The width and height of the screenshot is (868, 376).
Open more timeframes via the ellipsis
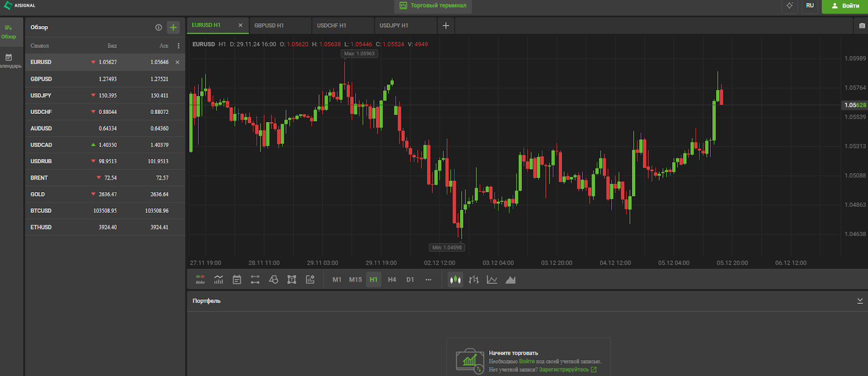[429, 280]
